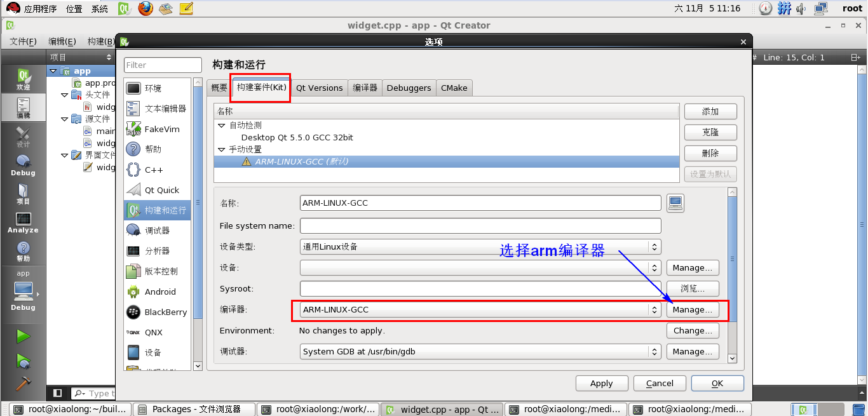Click the Remove kit button
The width and height of the screenshot is (868, 416).
pyautogui.click(x=710, y=153)
